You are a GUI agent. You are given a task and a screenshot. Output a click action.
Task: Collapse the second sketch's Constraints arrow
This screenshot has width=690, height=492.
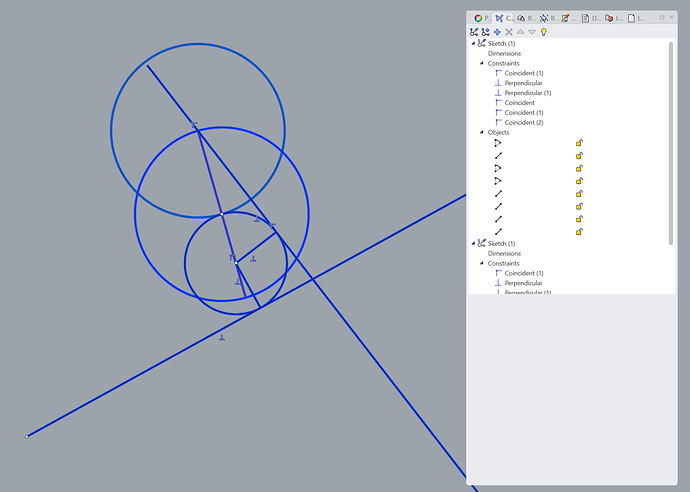click(481, 263)
